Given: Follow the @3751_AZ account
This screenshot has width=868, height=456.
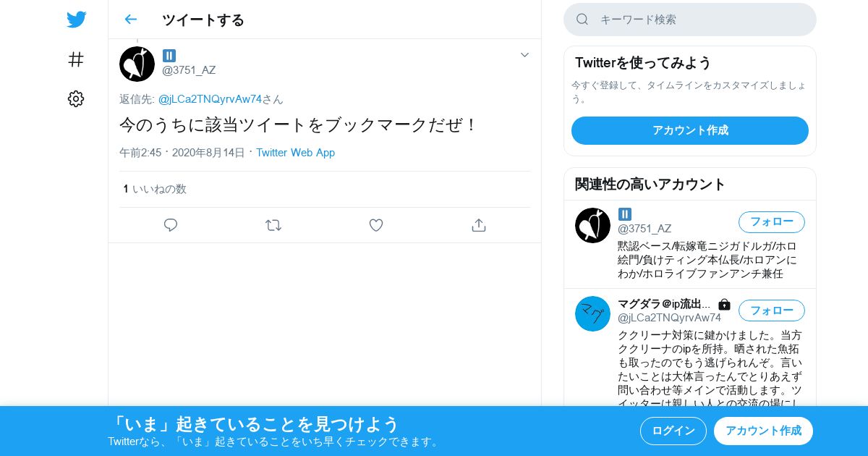Looking at the screenshot, I should coord(772,222).
